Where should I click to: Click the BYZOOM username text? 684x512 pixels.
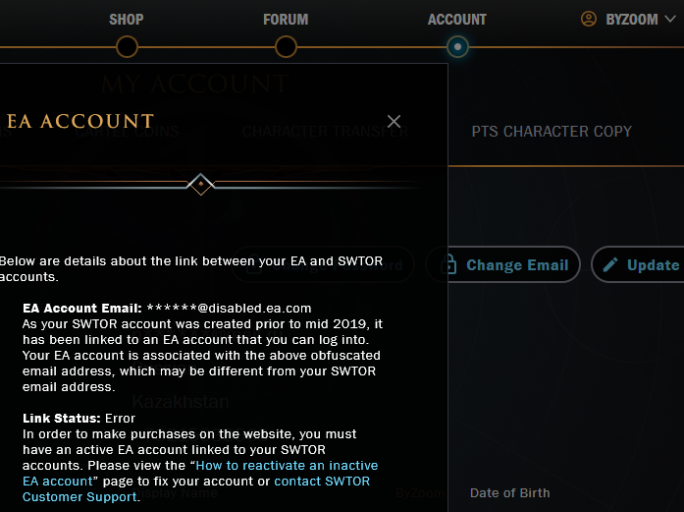[x=630, y=19]
